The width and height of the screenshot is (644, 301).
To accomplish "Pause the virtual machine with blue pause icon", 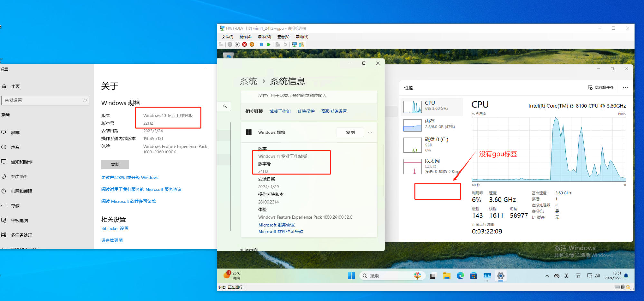I will [x=261, y=44].
